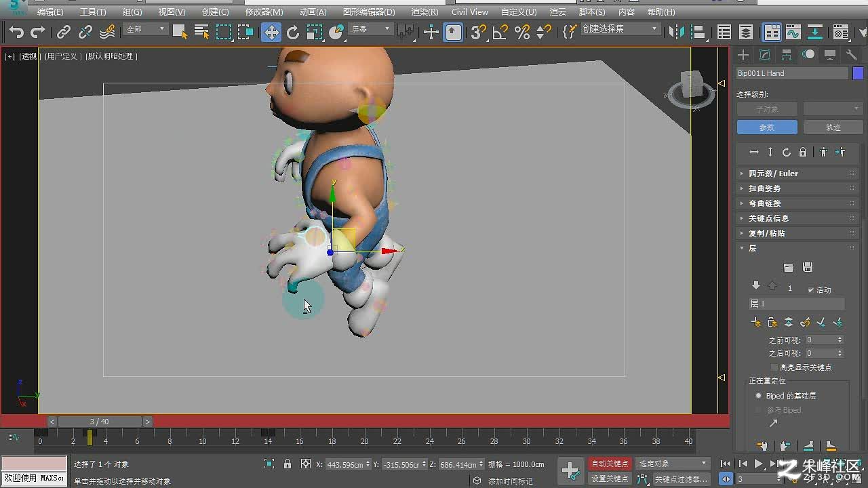Click the Mirror tool icon

(x=677, y=32)
